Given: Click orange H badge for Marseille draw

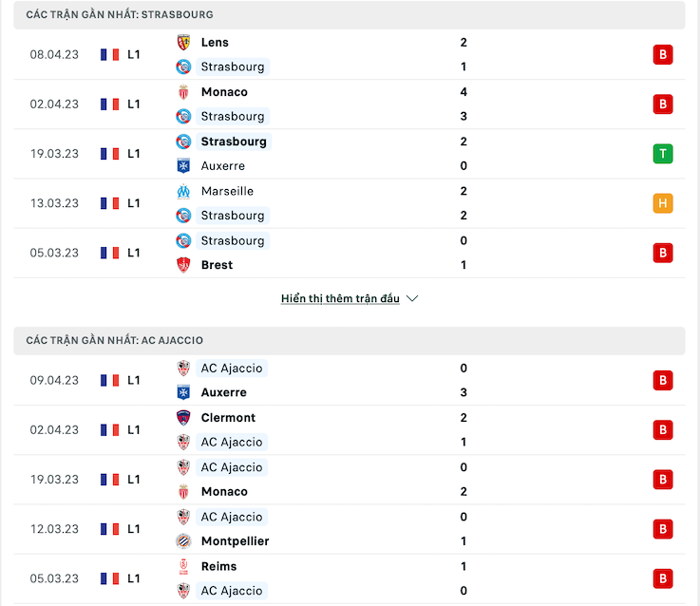Looking at the screenshot, I should click(663, 203).
